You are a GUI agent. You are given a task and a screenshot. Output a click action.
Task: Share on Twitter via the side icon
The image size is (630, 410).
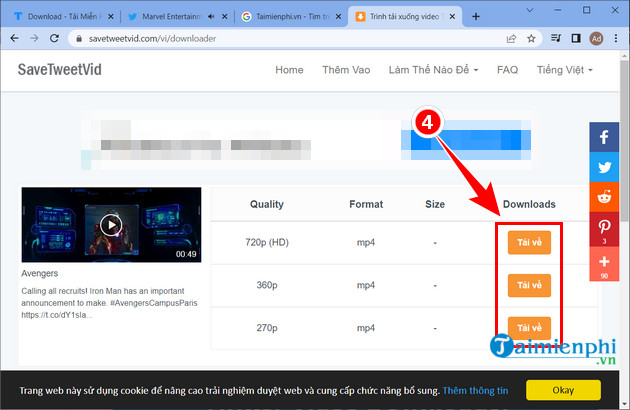click(x=604, y=167)
